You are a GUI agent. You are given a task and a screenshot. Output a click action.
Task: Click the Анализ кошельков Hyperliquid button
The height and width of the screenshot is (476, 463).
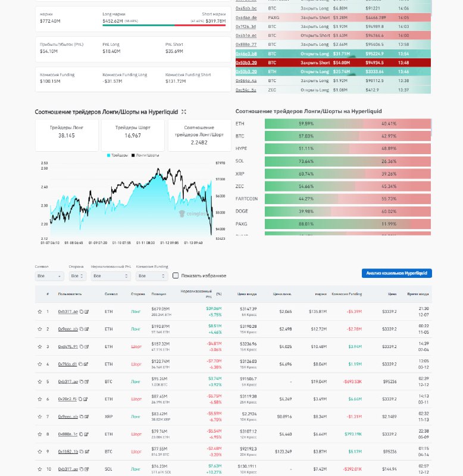[x=396, y=273]
